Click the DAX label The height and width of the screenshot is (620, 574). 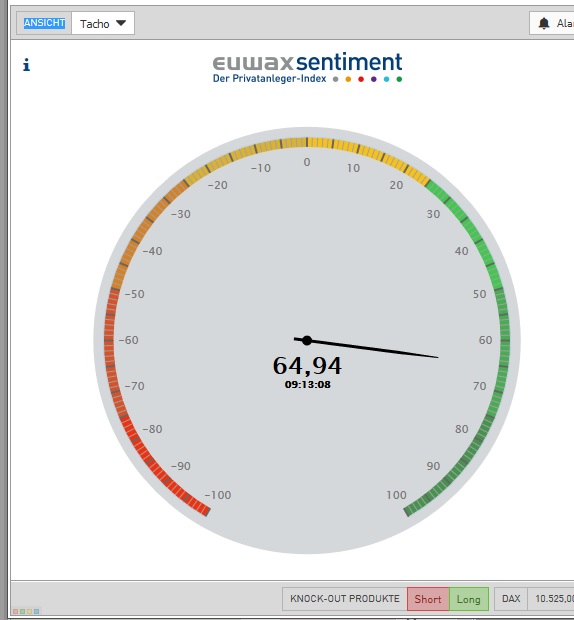pos(511,599)
